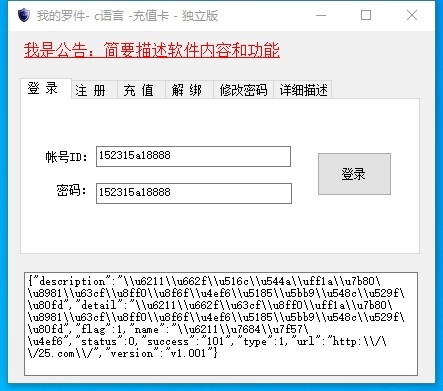Focus the 密码 input field
Screen dimensions: 443x391
click(194, 193)
